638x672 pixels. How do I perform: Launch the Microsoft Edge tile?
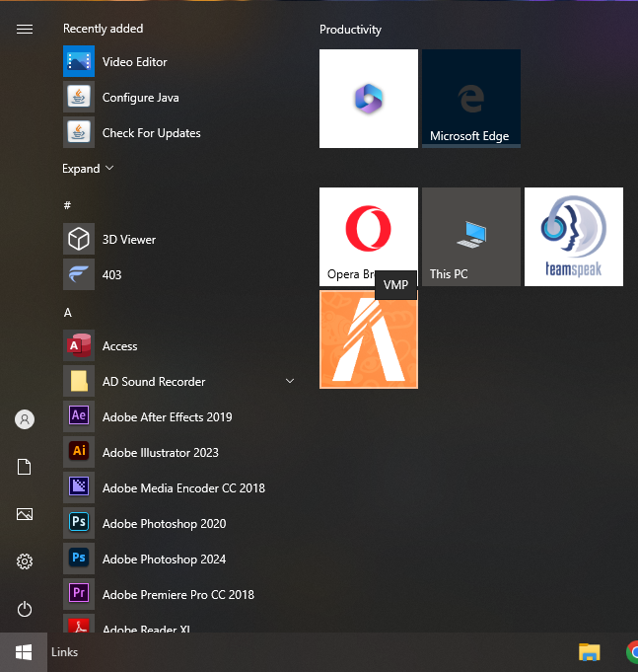pos(470,99)
